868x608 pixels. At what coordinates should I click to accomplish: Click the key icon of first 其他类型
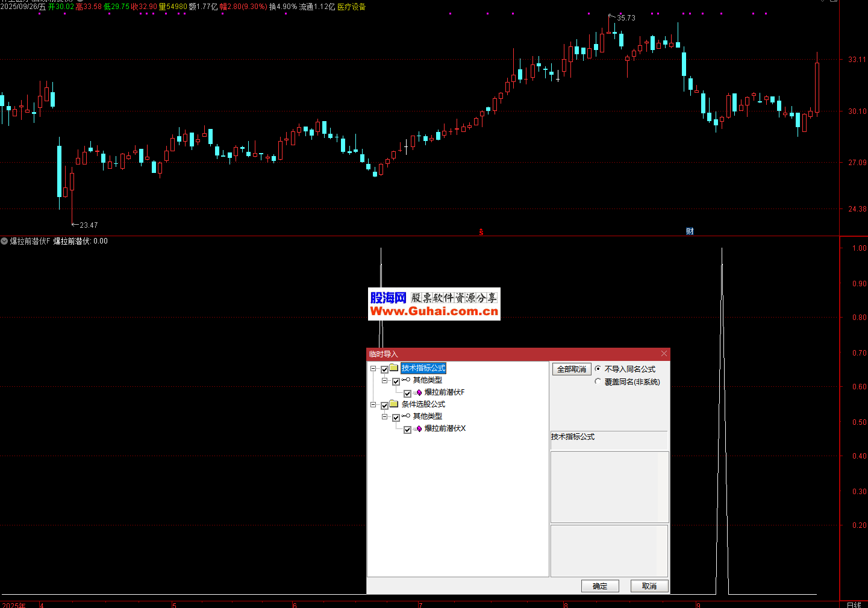(406, 380)
